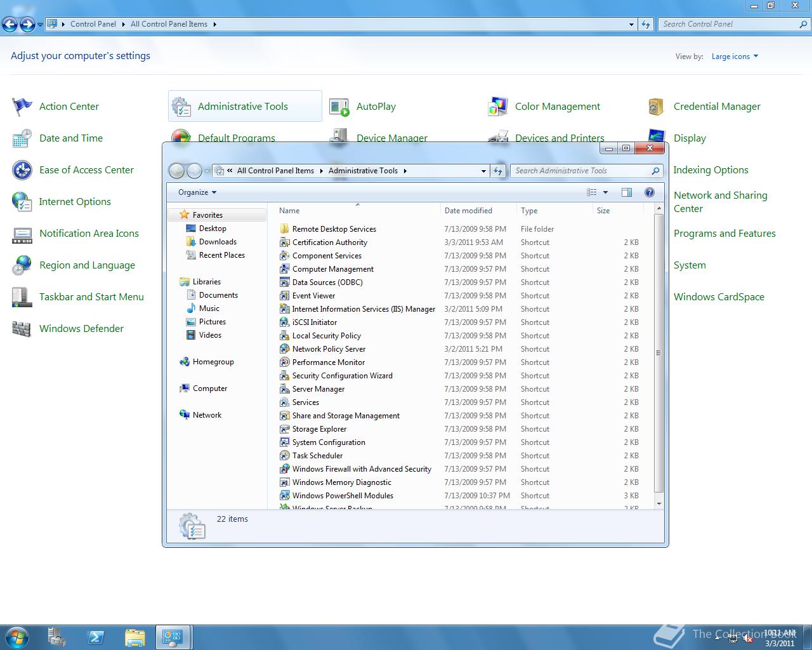Select Downloads in the navigation pane
This screenshot has height=650, width=812.
click(218, 242)
